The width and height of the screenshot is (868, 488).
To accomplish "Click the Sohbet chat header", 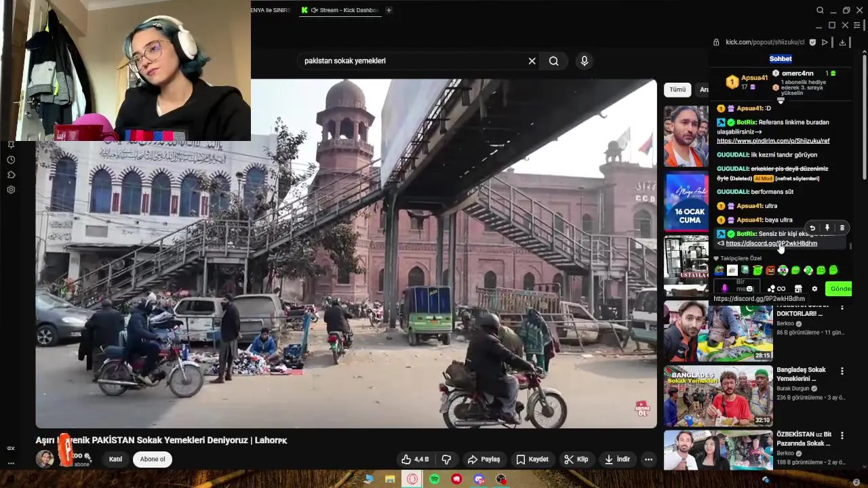I will pyautogui.click(x=781, y=58).
